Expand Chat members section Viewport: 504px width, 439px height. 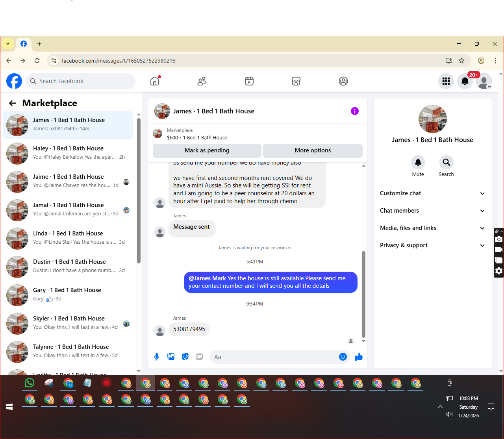(x=432, y=211)
